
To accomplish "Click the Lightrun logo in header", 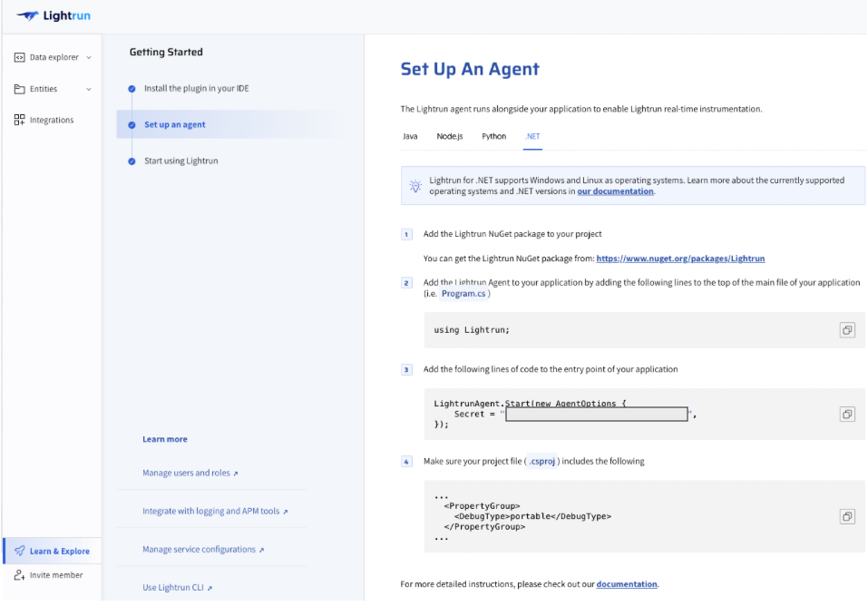I will pos(54,15).
